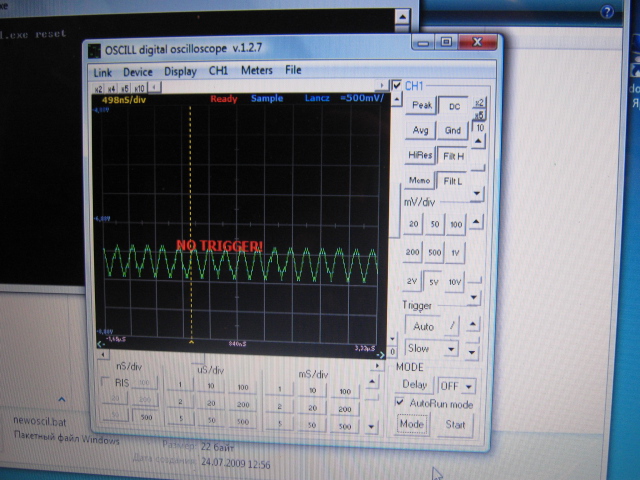Open the Display menu
Viewport: 640px width, 480px height.
(180, 71)
